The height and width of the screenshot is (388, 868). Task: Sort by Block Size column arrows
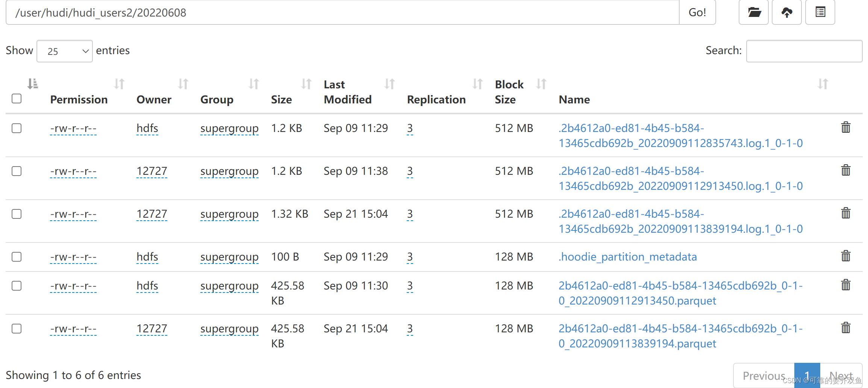click(x=541, y=83)
